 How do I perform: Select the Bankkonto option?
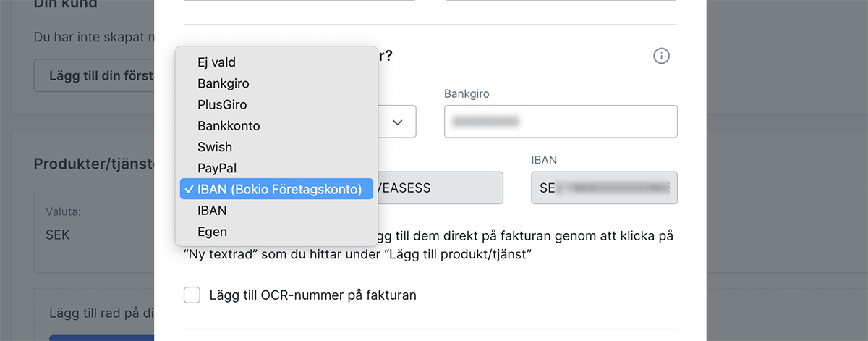click(229, 126)
